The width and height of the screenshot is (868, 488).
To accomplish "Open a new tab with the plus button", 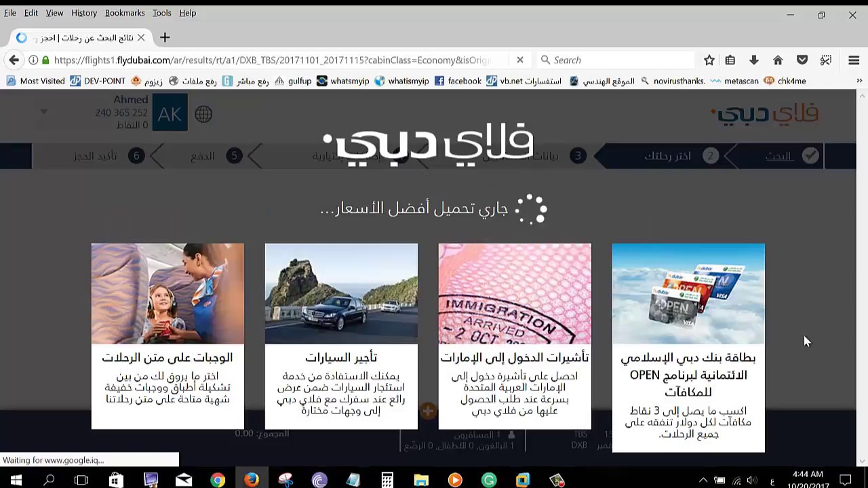I will 165,38.
